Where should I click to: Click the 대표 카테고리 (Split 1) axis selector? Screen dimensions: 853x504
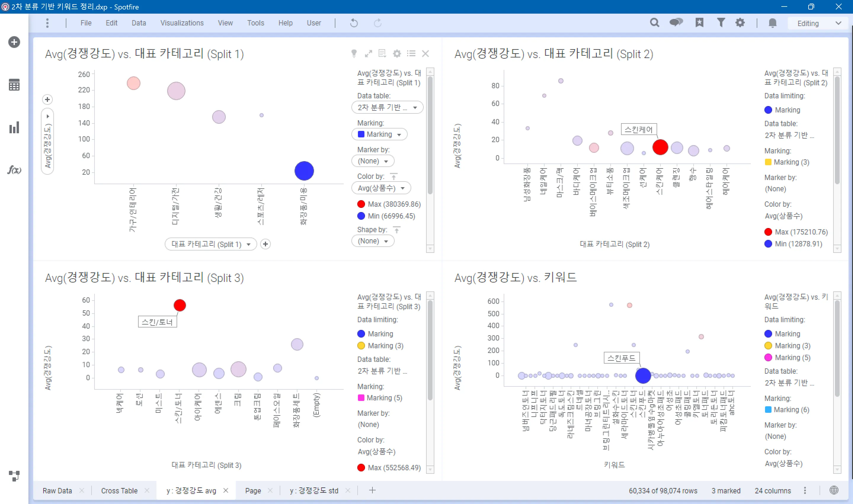pyautogui.click(x=210, y=244)
